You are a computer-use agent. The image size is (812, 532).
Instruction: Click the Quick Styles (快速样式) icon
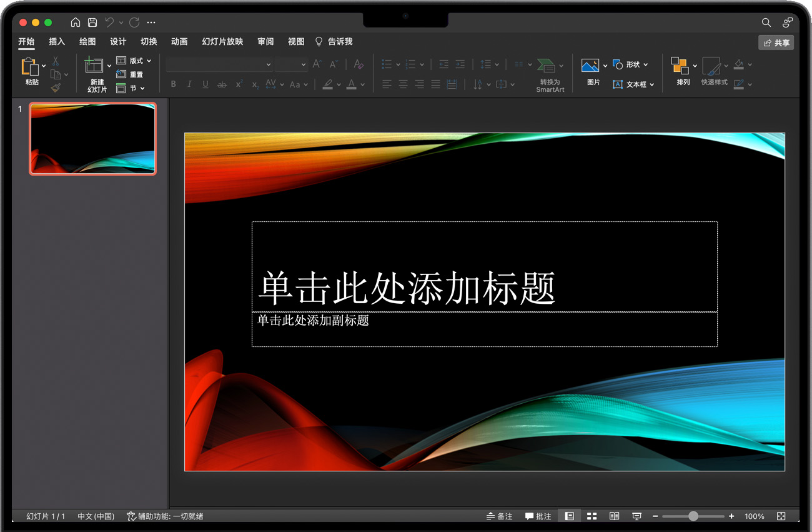coord(711,66)
